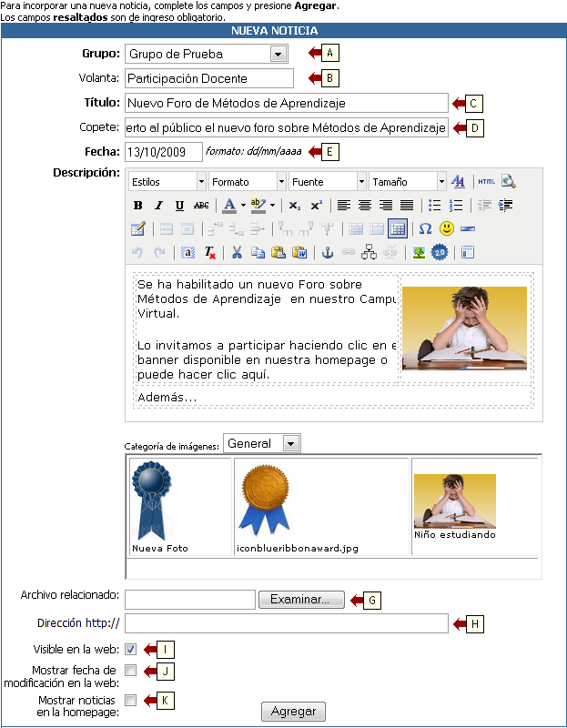This screenshot has width=567, height=728.
Task: Click the Fecha date field
Action: coord(164,152)
